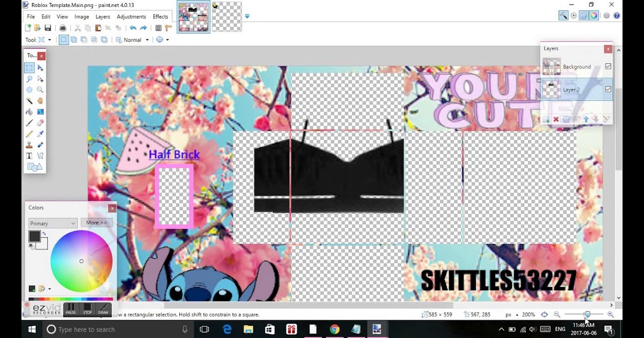The image size is (644, 338).
Task: Click the zoom slider handle
Action: click(588, 314)
